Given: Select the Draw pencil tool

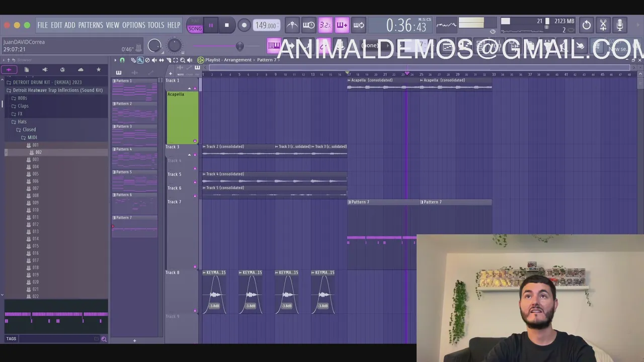Looking at the screenshot, I should tap(133, 60).
